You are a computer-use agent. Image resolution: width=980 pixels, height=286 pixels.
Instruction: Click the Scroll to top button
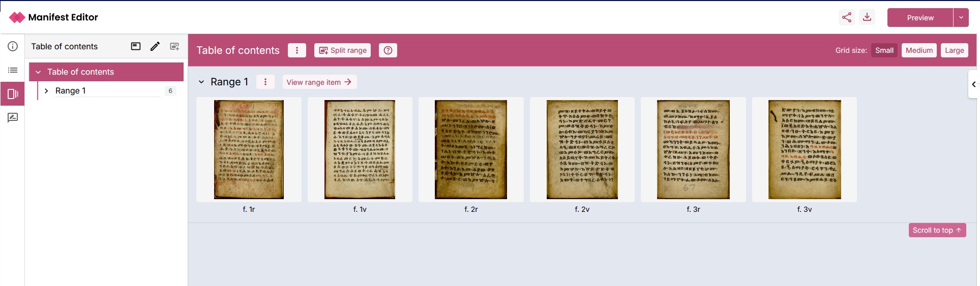pos(937,230)
